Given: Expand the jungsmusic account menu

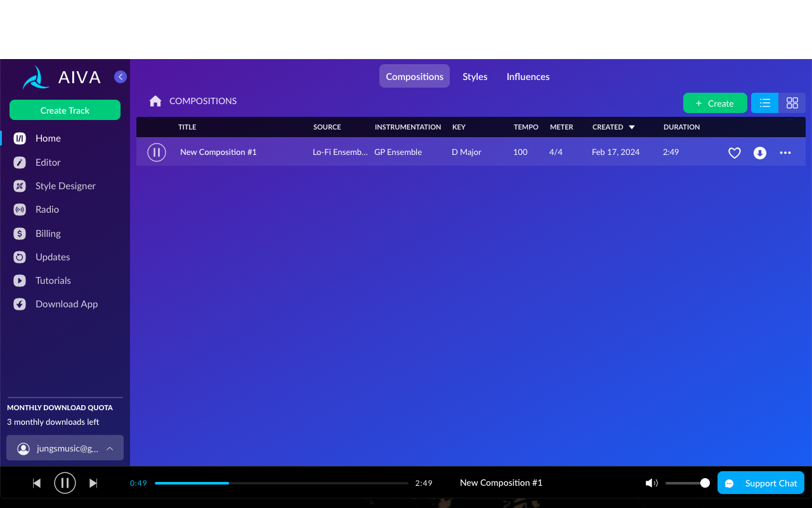Looking at the screenshot, I should tap(65, 448).
